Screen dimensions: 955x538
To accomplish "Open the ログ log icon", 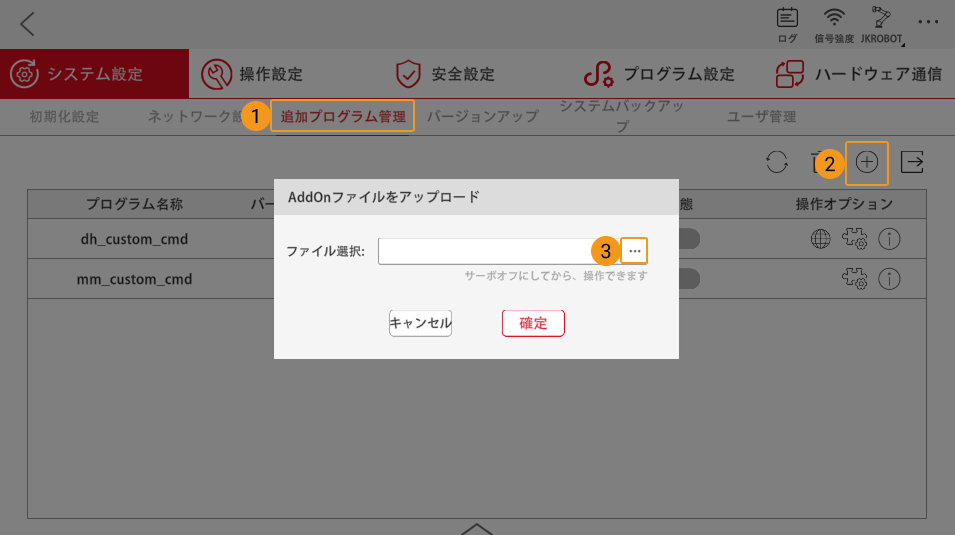I will tap(787, 25).
